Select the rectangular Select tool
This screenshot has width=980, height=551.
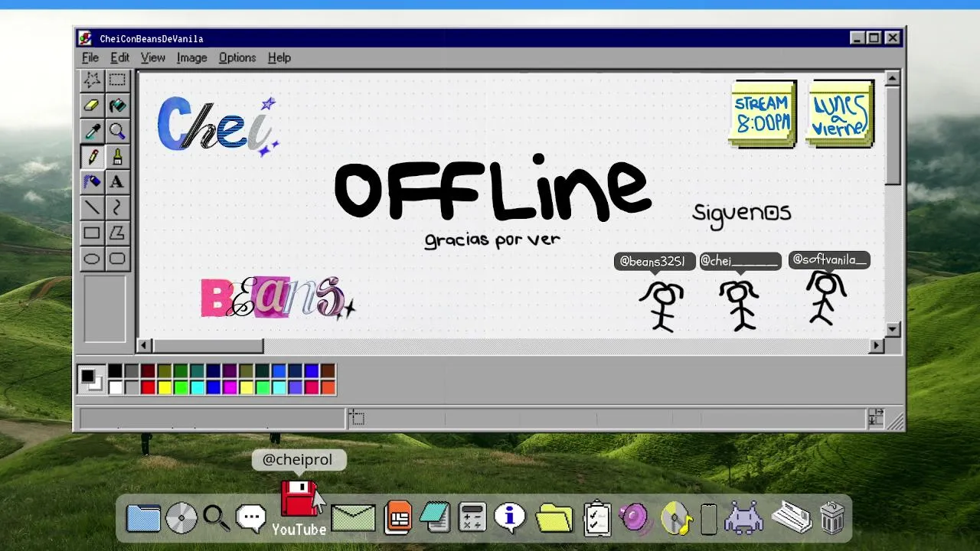(117, 80)
